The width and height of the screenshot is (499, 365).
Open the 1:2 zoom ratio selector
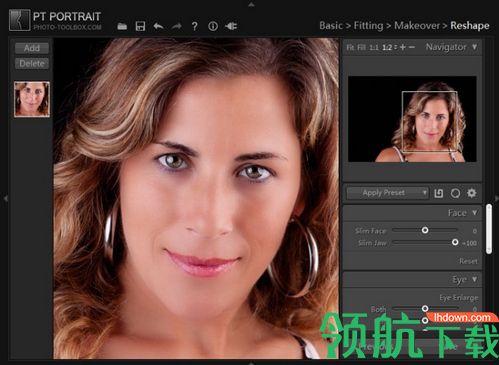click(x=389, y=48)
